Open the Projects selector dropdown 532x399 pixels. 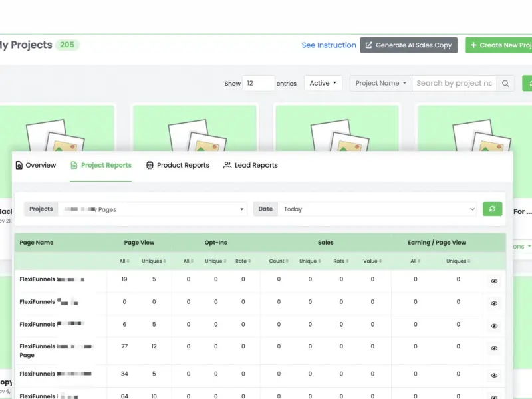(152, 209)
